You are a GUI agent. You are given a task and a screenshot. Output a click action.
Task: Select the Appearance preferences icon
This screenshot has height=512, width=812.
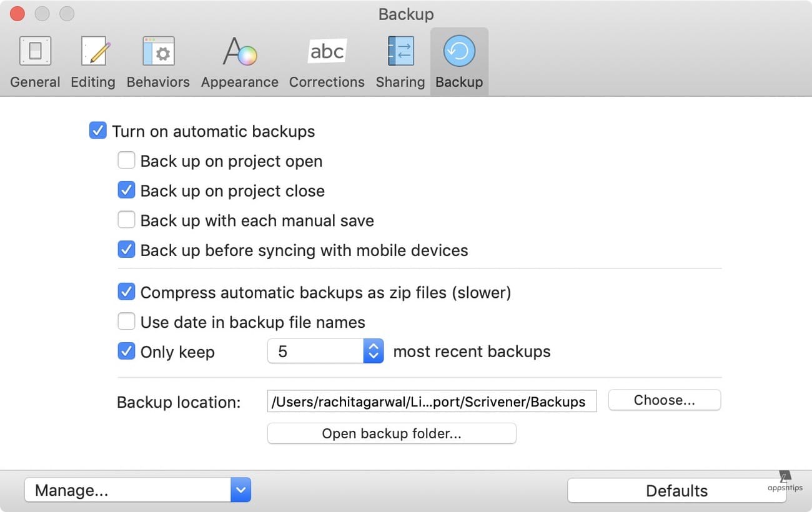[x=239, y=51]
